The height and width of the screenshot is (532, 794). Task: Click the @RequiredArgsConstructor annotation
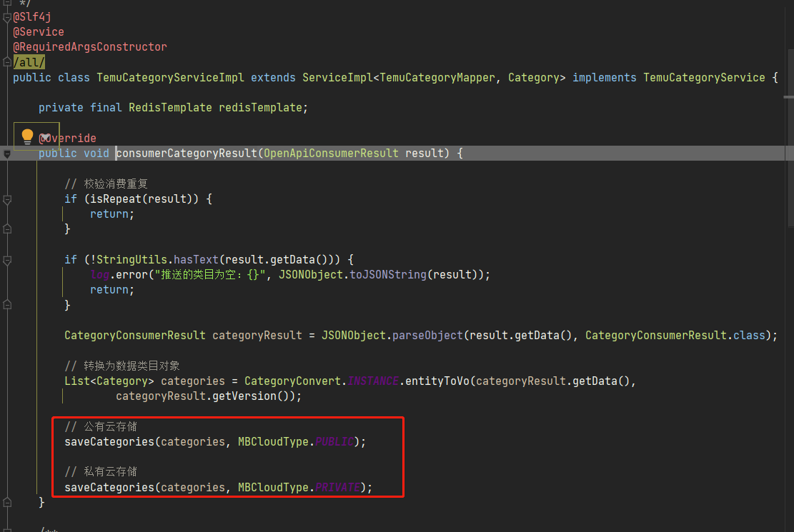click(x=90, y=47)
